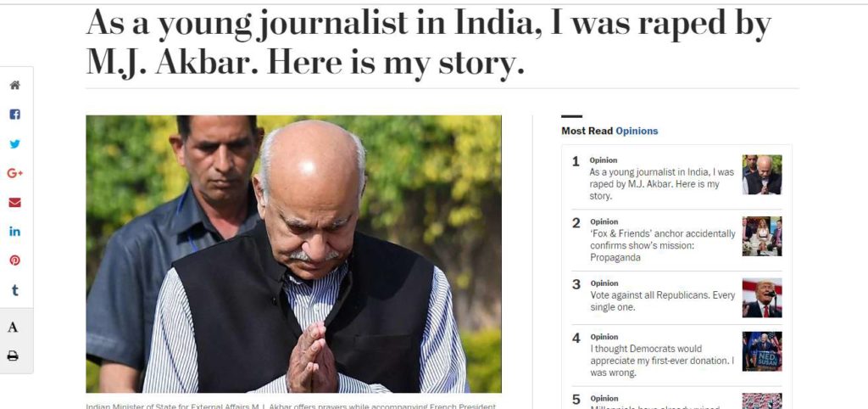Click the Trump thumbnail for story three
The width and height of the screenshot is (868, 409).
point(762,298)
